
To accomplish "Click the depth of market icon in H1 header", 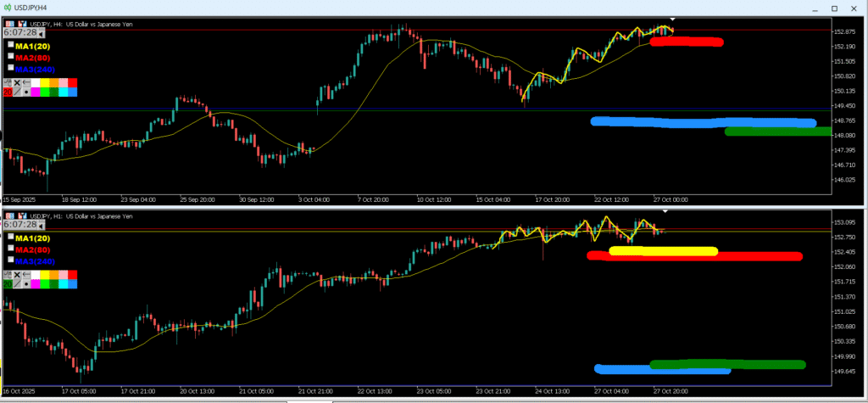I will pyautogui.click(x=21, y=216).
